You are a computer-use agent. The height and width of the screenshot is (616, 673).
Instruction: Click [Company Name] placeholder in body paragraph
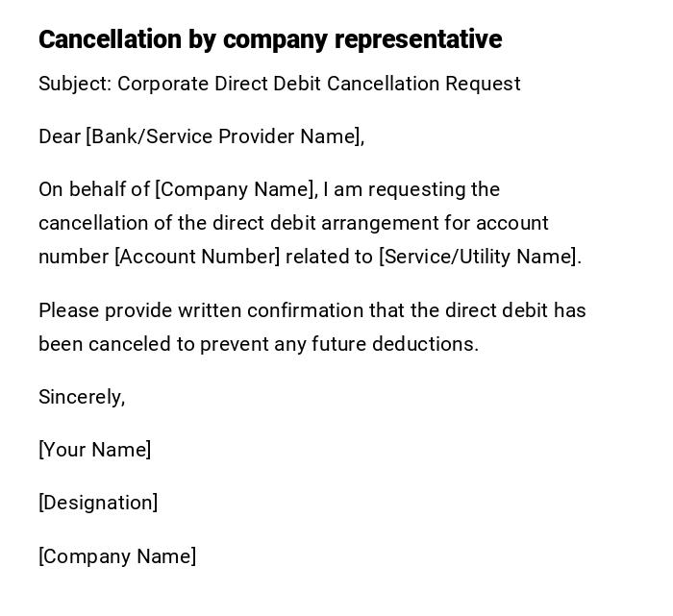point(236,189)
